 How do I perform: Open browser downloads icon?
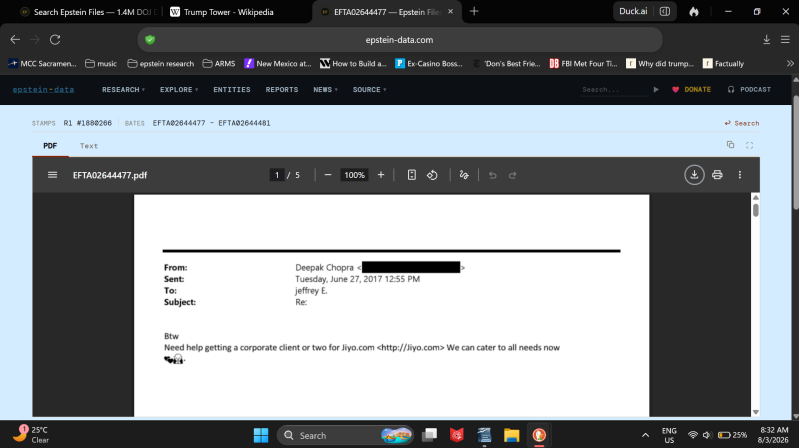coord(766,40)
